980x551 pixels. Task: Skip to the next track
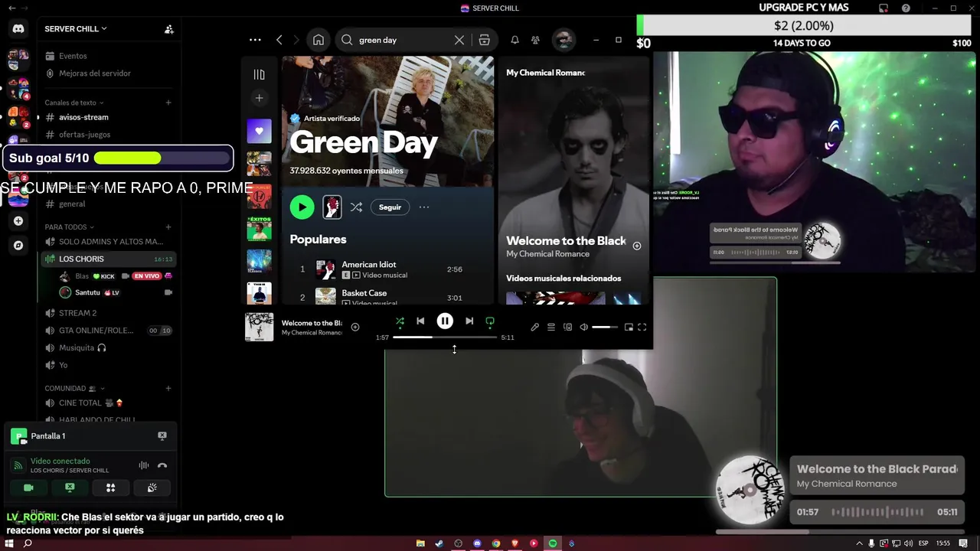point(469,321)
